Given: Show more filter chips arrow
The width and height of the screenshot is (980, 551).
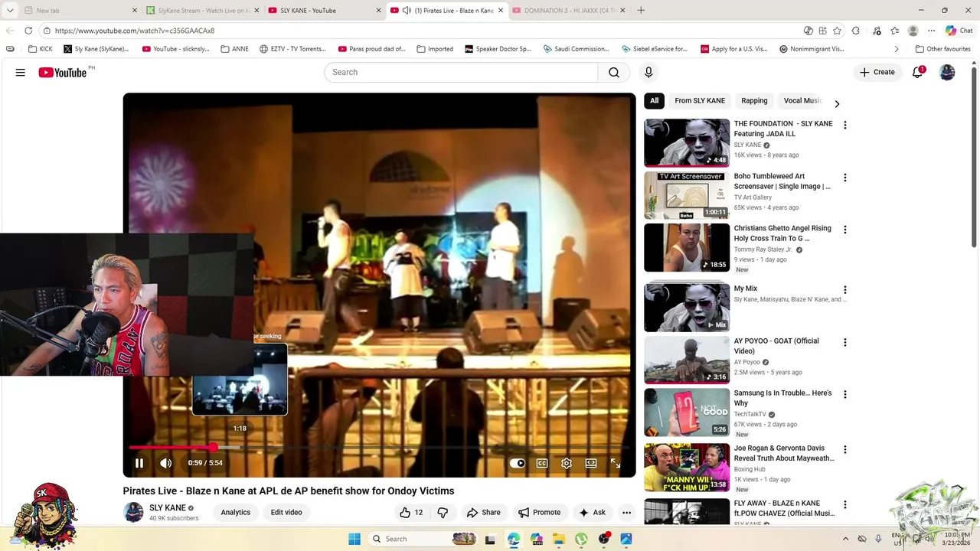Looking at the screenshot, I should click(837, 103).
